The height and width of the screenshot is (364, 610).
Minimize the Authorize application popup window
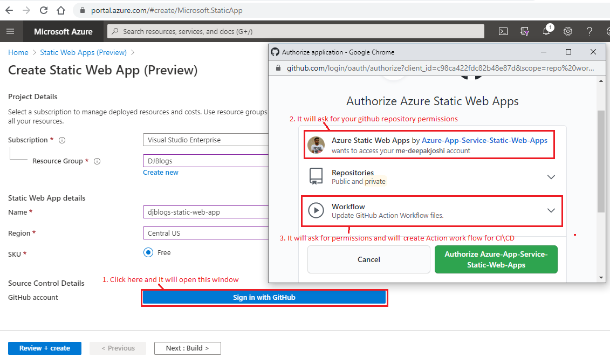coord(544,52)
